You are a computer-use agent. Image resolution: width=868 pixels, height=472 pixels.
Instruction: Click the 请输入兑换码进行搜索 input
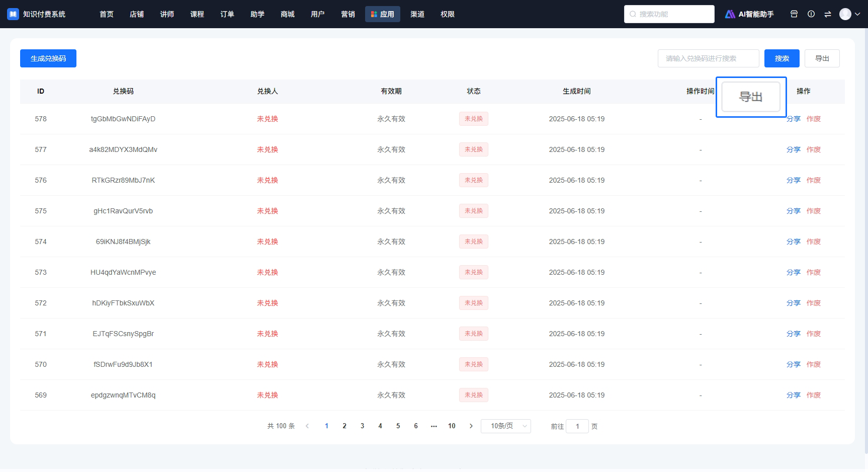point(709,58)
